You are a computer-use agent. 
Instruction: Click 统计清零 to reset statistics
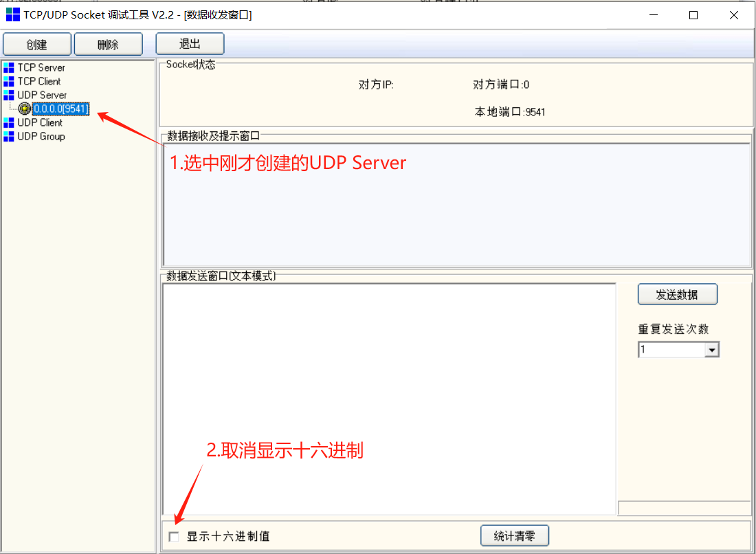pos(514,535)
